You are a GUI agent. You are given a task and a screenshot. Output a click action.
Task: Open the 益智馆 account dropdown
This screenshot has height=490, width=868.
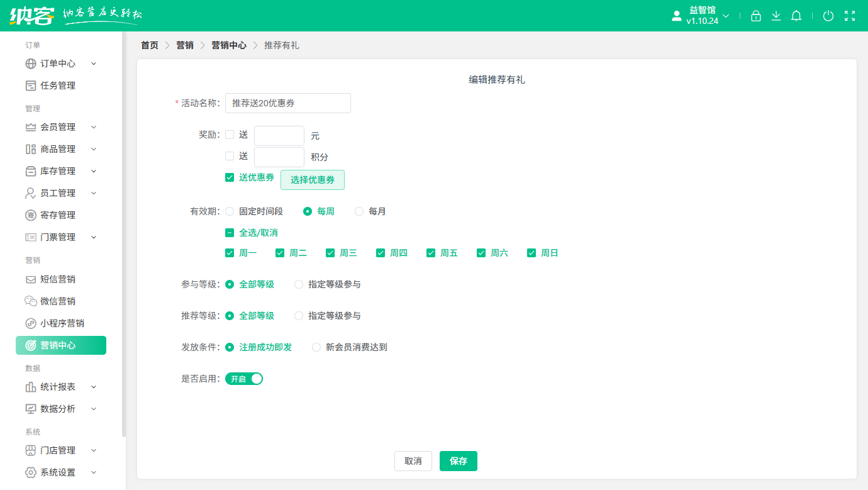(x=700, y=16)
